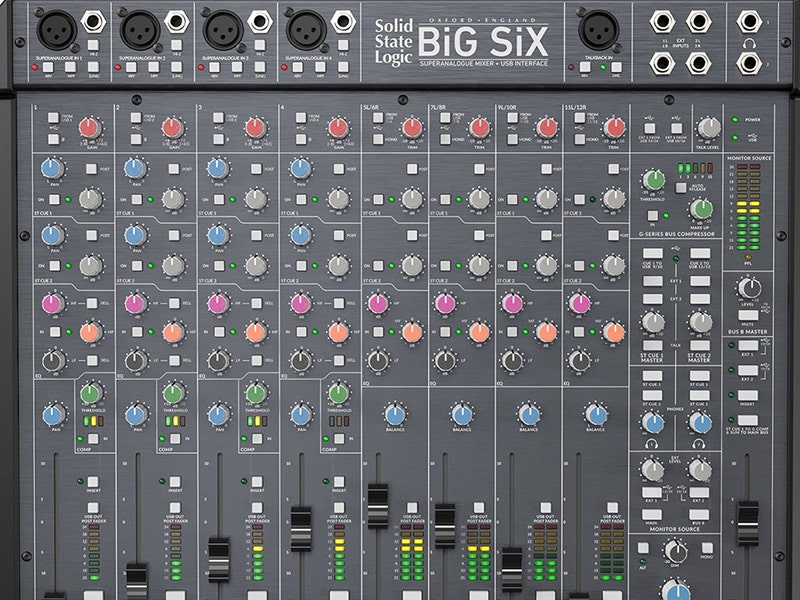
Task: Click headphone jack 1 at top right
Action: (749, 21)
